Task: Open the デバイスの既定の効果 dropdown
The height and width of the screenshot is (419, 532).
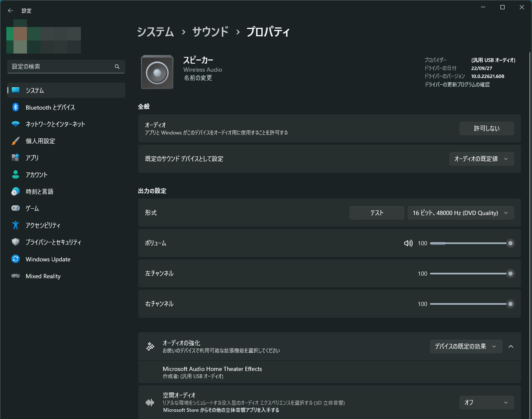Action: [466, 346]
